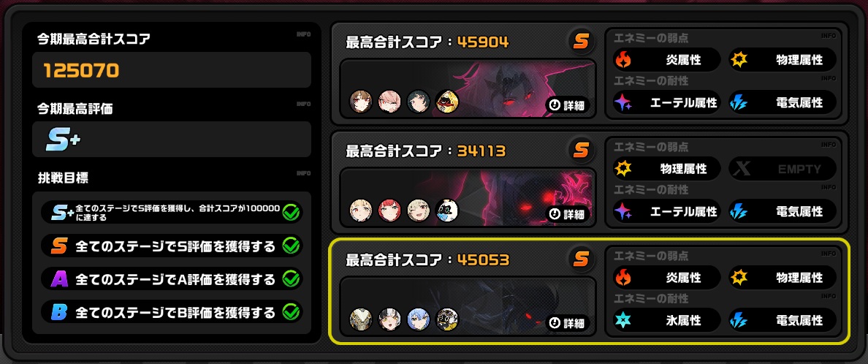This screenshot has width=868, height=364.
Task: Click the 氷属性 ice resistance chip
Action: click(x=667, y=320)
